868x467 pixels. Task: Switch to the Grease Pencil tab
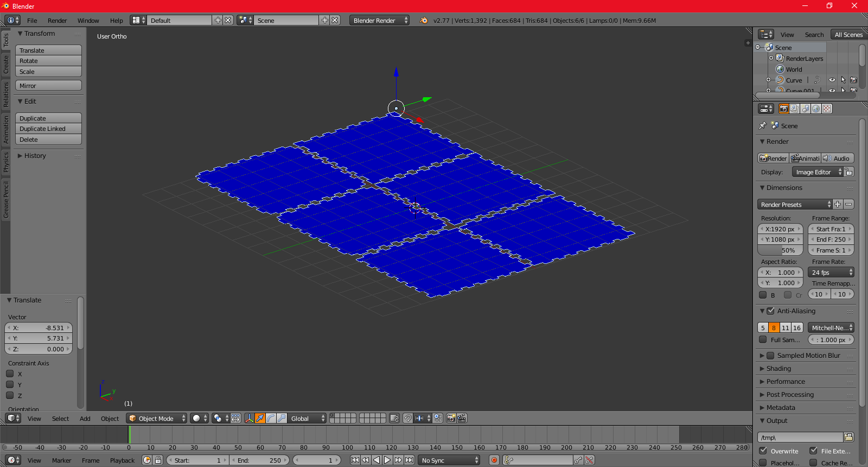[x=6, y=200]
